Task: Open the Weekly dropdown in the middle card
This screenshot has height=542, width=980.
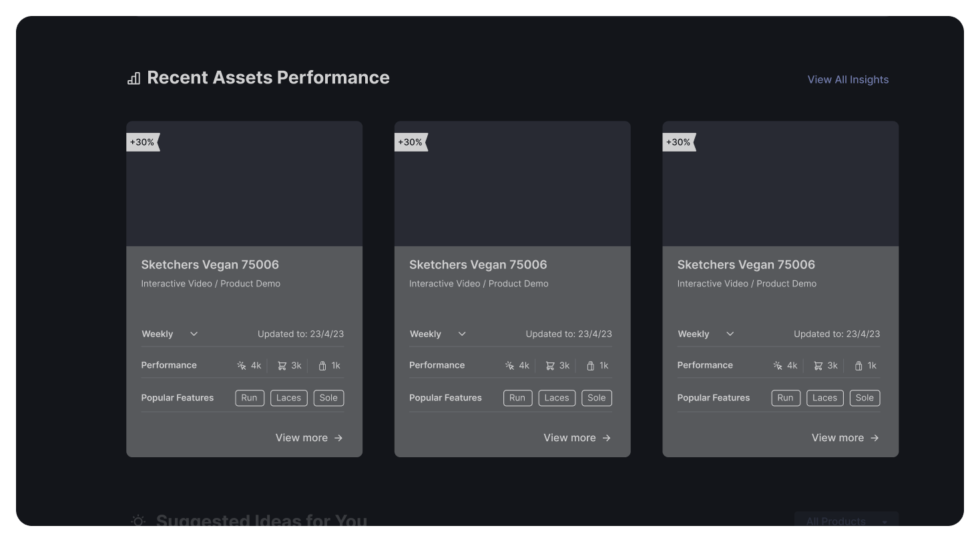Action: click(438, 334)
